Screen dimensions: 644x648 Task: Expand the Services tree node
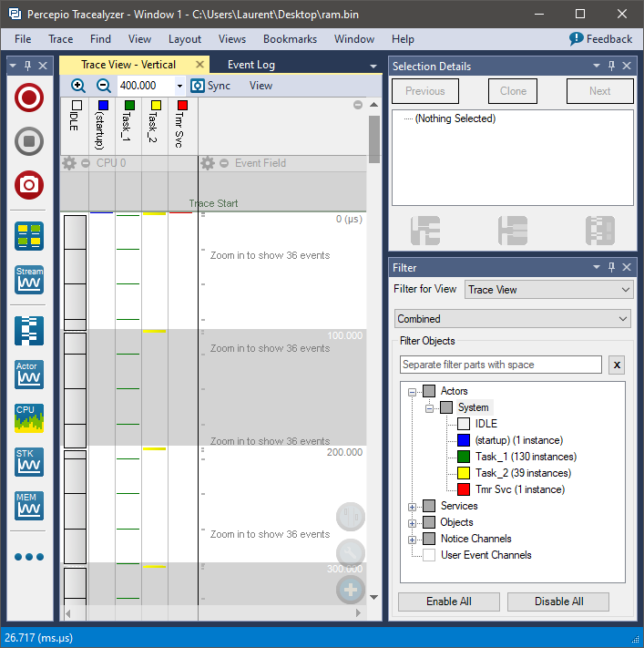[412, 507]
